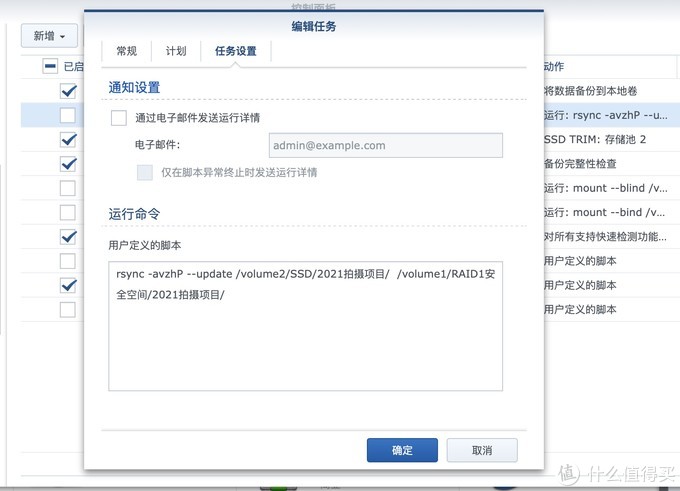Check the mount --bind task checkbox

pyautogui.click(x=68, y=213)
